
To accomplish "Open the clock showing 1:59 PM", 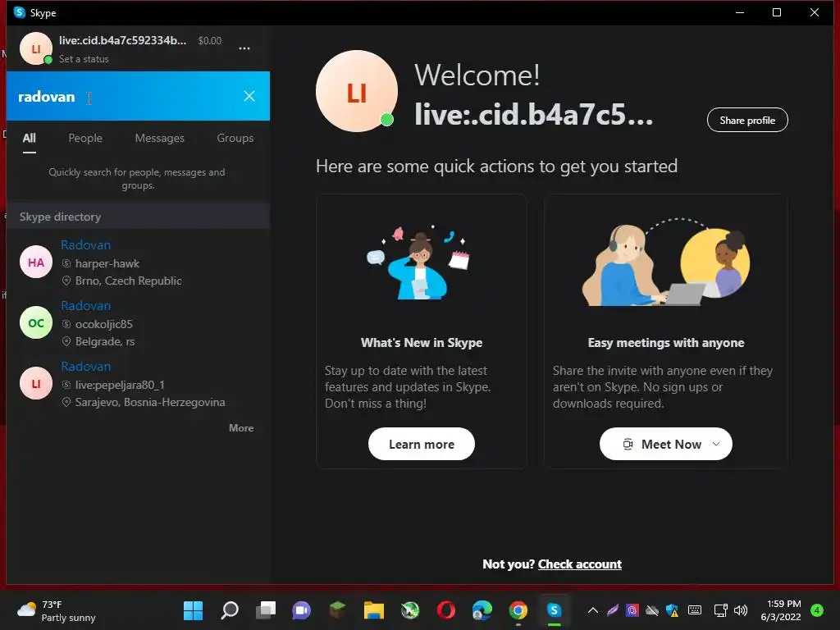I will pyautogui.click(x=781, y=610).
